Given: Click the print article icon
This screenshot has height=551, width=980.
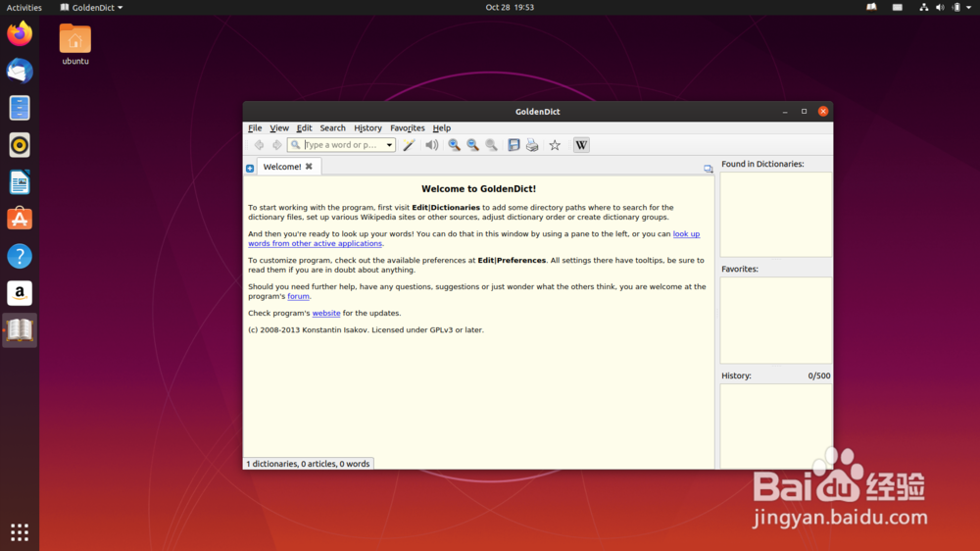Looking at the screenshot, I should click(x=532, y=145).
